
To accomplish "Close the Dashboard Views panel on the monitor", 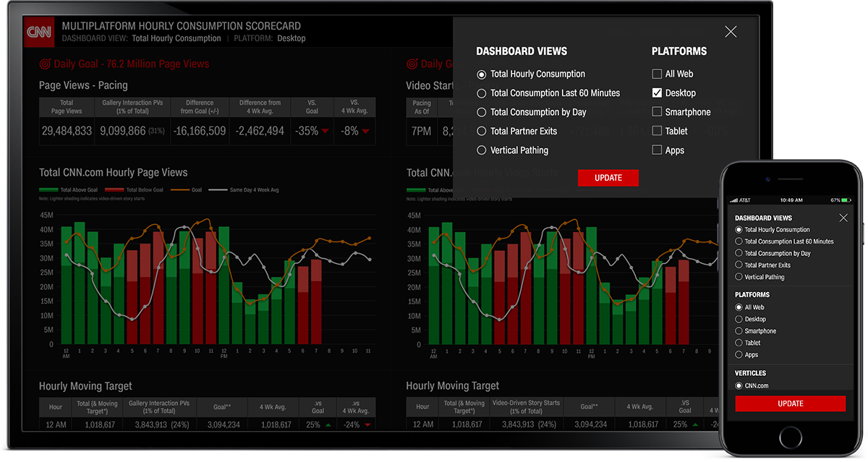I will (731, 32).
